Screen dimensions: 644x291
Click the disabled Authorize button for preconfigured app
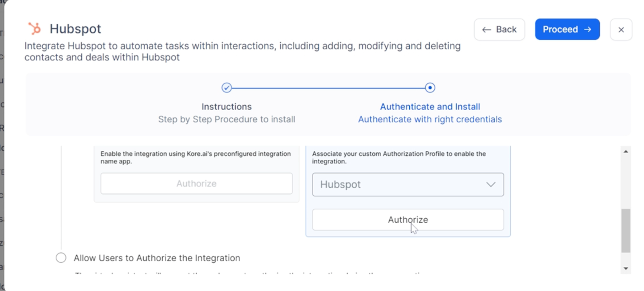tap(196, 184)
